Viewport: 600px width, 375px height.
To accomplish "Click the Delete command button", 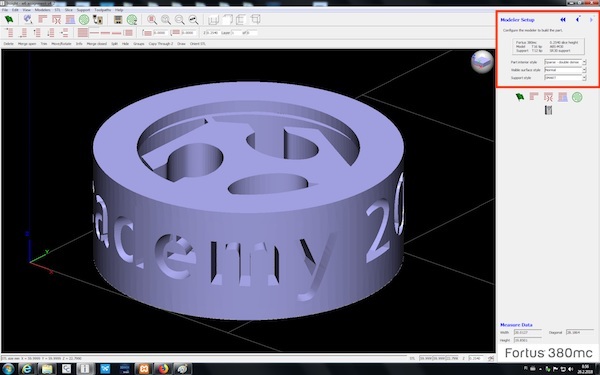I will coord(8,44).
